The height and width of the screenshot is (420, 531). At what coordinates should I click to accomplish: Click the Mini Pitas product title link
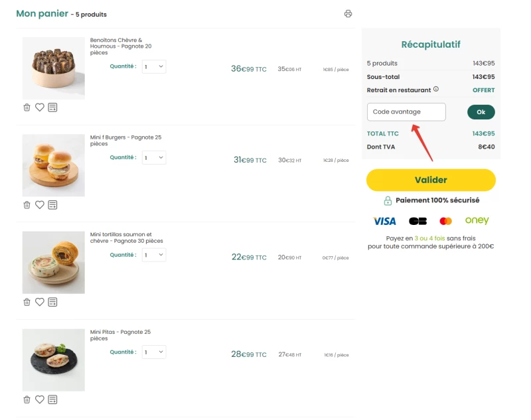click(x=120, y=335)
